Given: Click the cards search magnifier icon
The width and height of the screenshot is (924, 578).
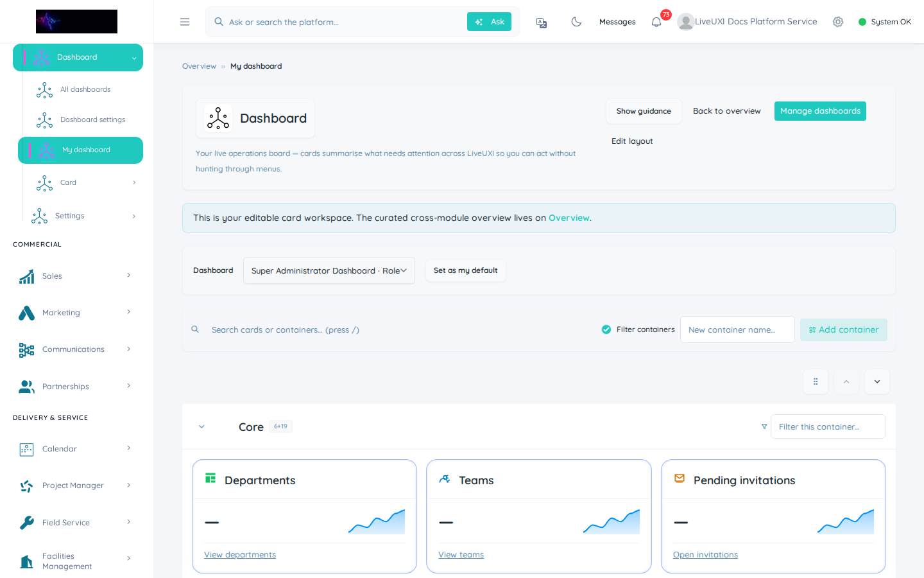Looking at the screenshot, I should click(x=195, y=329).
